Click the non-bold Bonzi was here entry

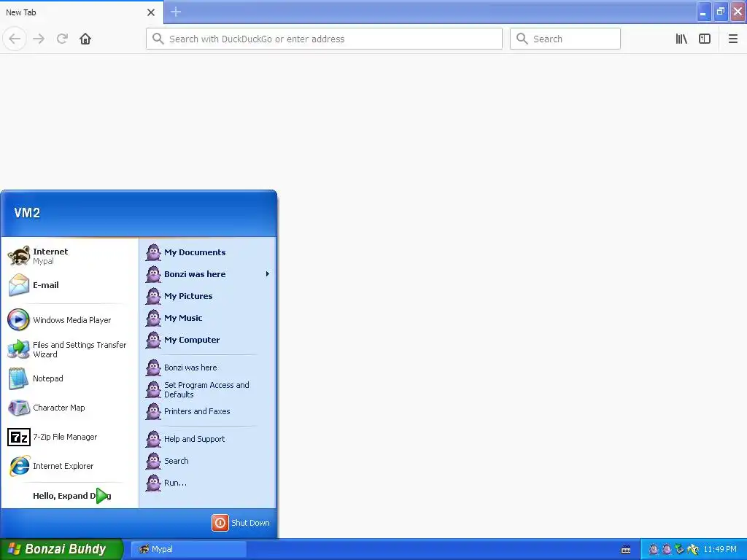point(208,367)
